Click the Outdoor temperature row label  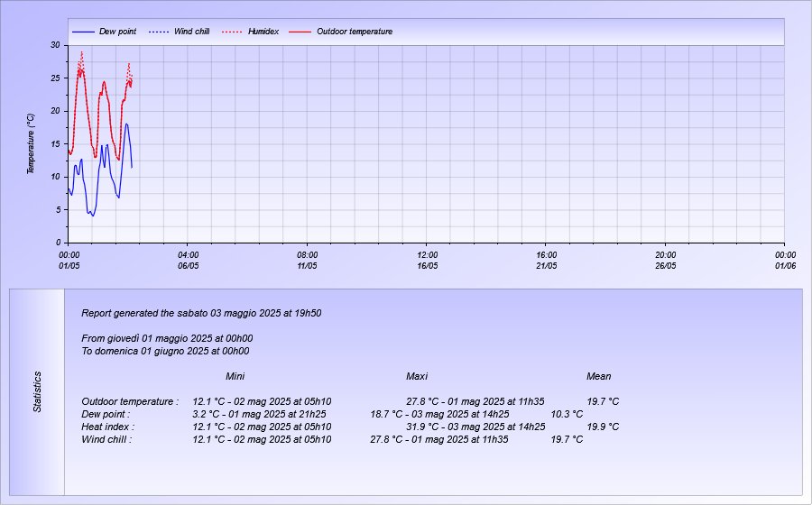tap(130, 401)
